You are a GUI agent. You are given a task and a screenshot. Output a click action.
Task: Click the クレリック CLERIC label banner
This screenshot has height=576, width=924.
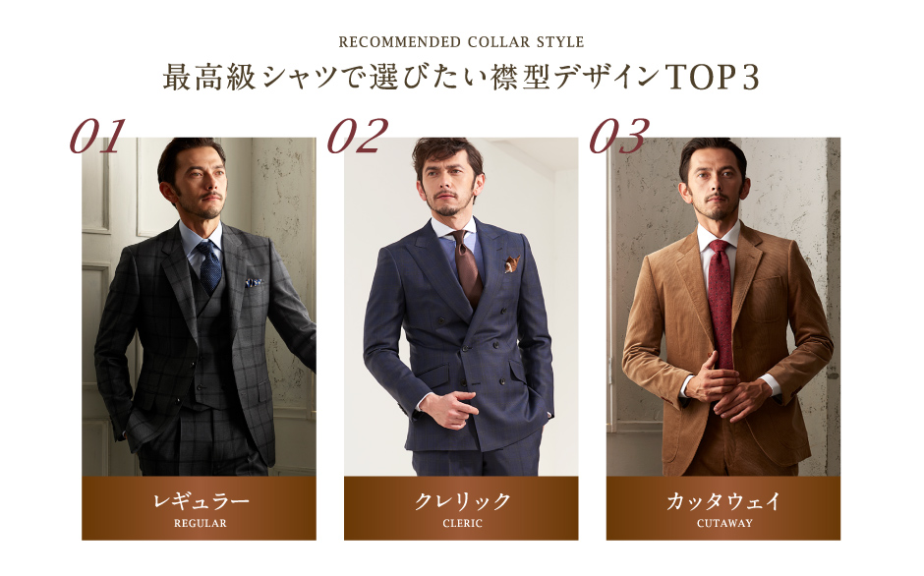pos(461,508)
